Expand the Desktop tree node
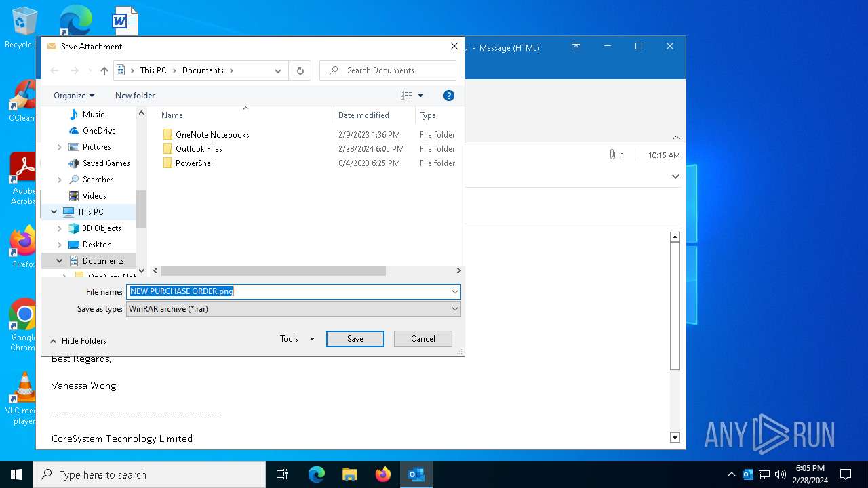The width and height of the screenshot is (868, 488). pos(59,245)
